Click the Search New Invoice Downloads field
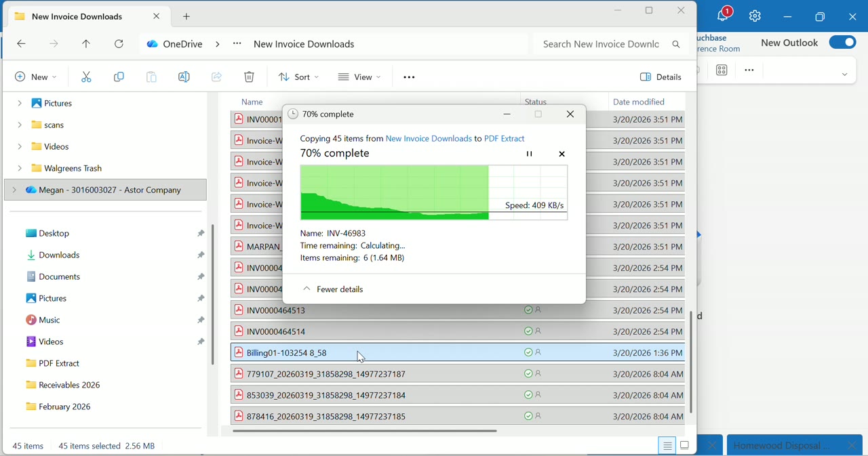The image size is (868, 456). coord(600,45)
